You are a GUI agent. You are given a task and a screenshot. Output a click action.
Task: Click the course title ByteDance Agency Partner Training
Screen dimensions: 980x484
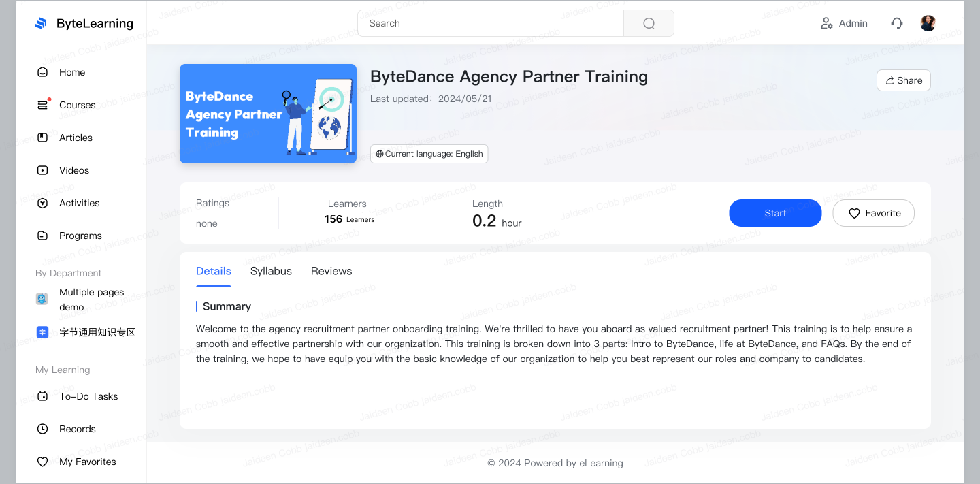[509, 76]
